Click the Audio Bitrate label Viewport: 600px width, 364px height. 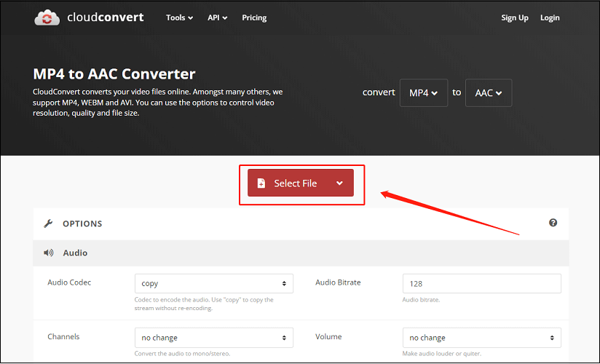point(338,282)
